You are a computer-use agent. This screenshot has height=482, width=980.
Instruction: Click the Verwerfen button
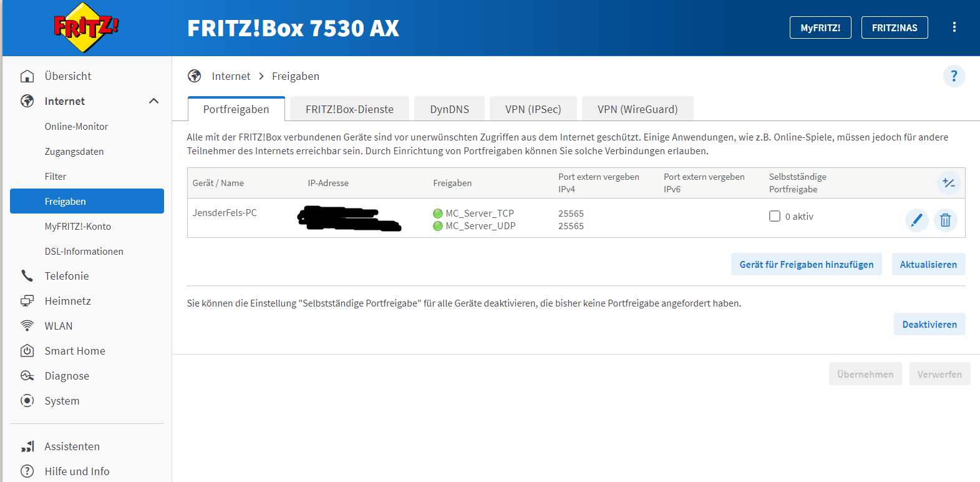pyautogui.click(x=939, y=374)
